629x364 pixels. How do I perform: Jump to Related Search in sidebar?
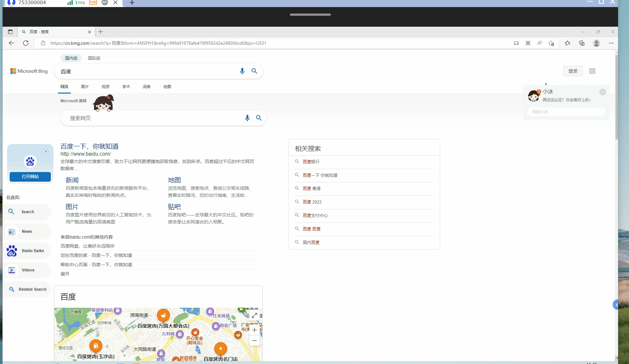27,289
